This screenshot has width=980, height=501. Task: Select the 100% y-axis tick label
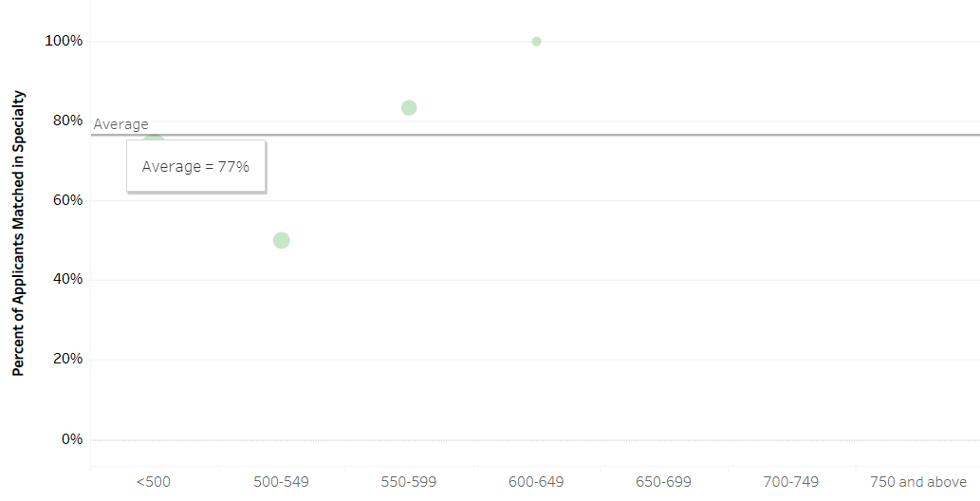pyautogui.click(x=64, y=42)
